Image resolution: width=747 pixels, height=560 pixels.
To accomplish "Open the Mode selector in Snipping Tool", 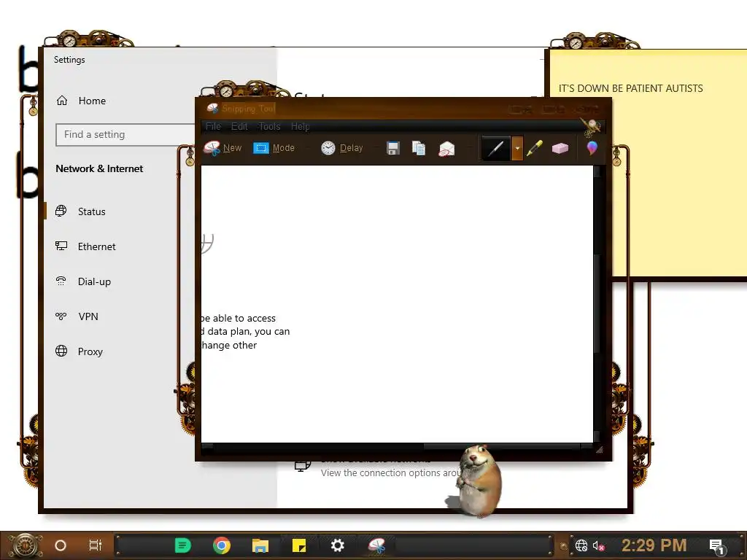I will tap(274, 148).
